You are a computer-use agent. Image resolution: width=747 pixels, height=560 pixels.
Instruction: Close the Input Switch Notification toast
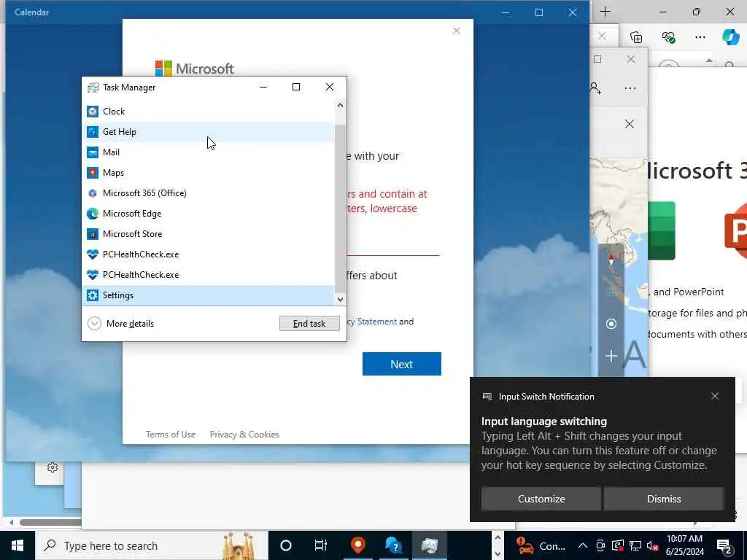coord(715,396)
